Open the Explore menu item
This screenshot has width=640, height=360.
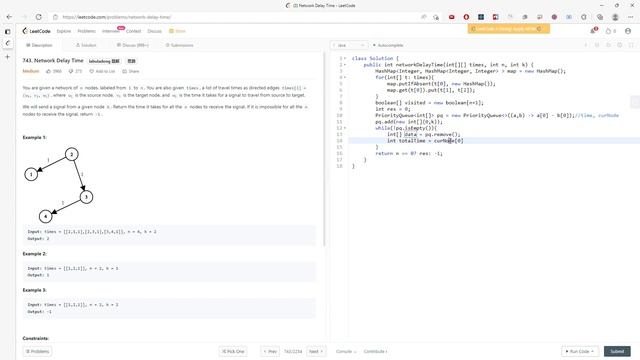pos(64,31)
